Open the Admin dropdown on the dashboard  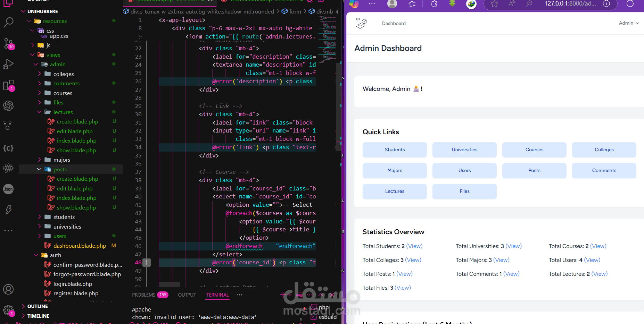coord(629,23)
